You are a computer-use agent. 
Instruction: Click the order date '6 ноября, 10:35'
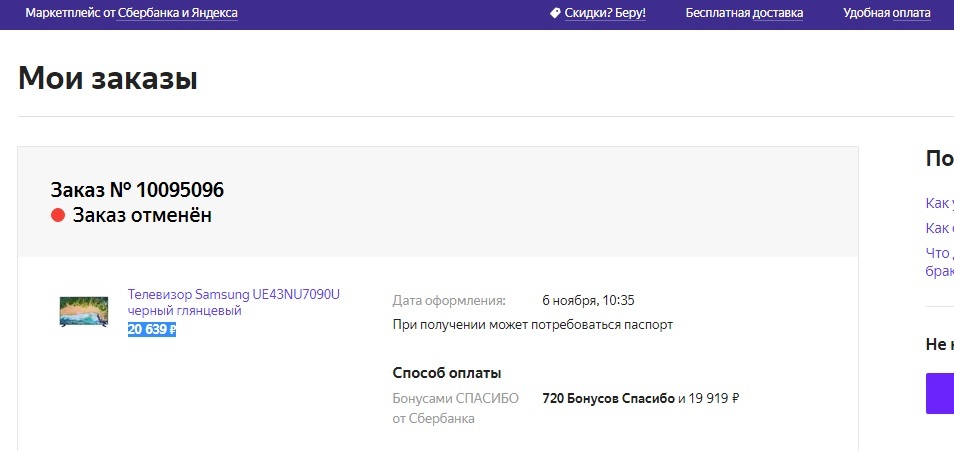pos(588,301)
